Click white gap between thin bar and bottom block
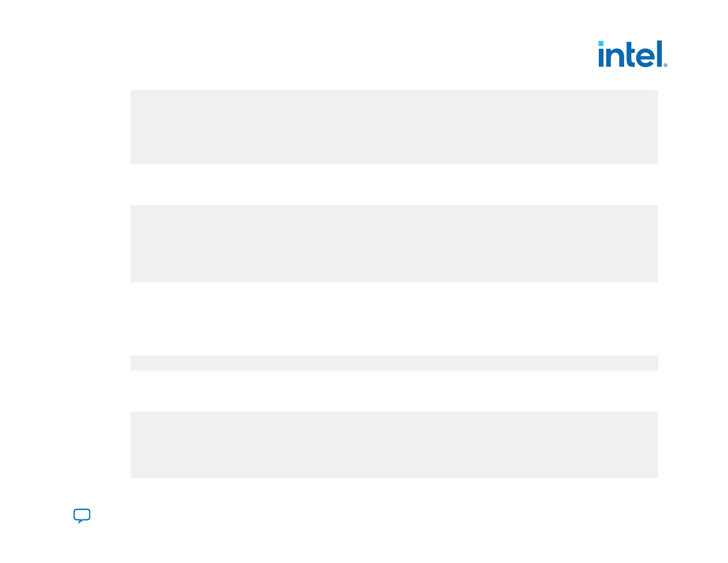Viewport: 728px width, 563px height. point(394,391)
